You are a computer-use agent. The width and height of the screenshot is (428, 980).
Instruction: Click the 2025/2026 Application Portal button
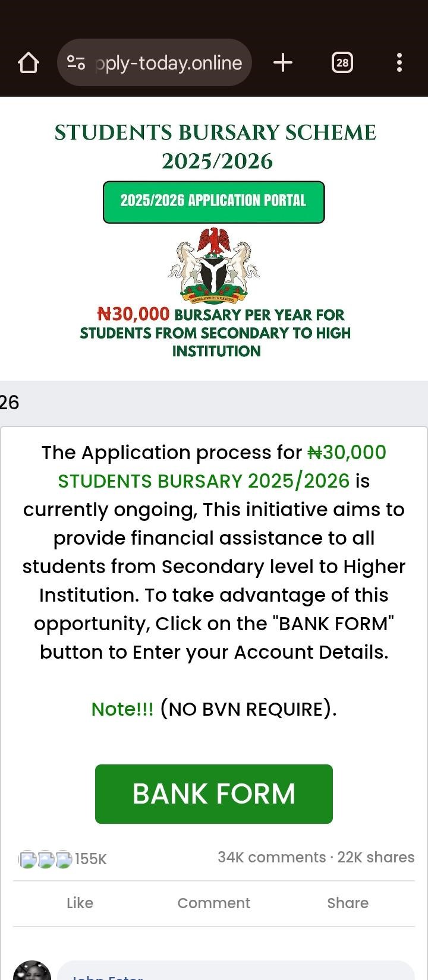pos(213,202)
